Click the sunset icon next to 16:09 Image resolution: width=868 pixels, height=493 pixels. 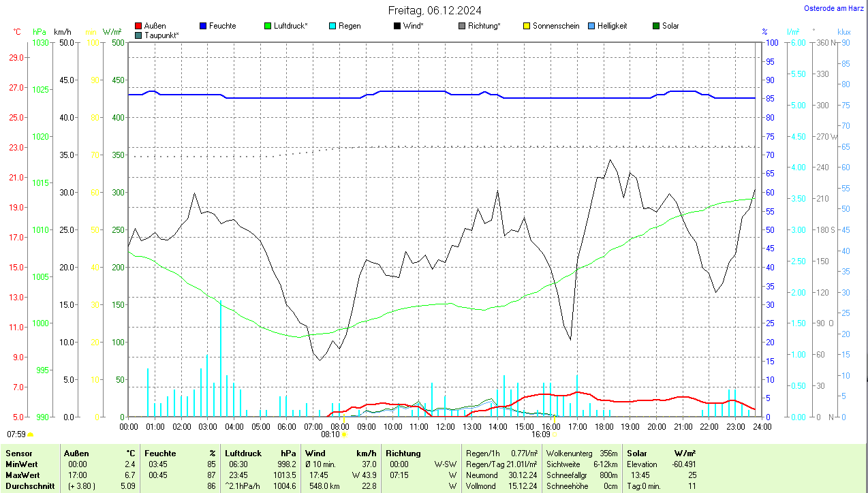click(555, 434)
